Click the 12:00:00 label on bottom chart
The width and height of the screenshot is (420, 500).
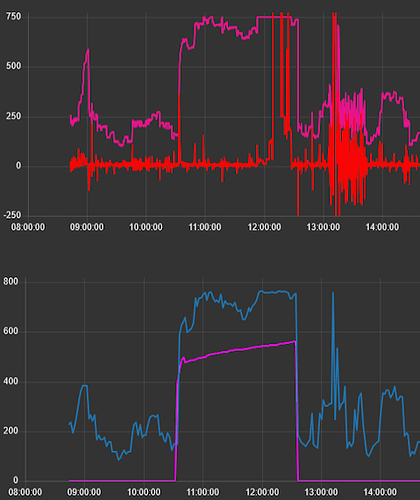[262, 492]
